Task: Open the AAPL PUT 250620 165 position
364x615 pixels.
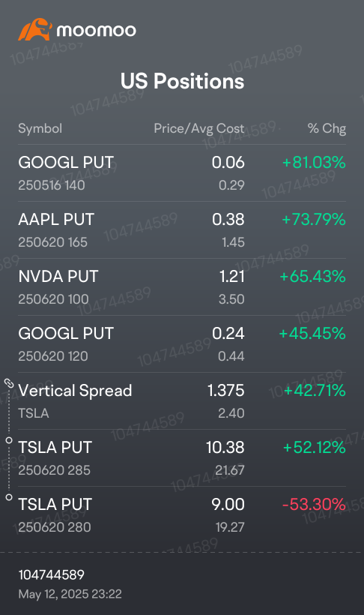Action: coord(182,230)
